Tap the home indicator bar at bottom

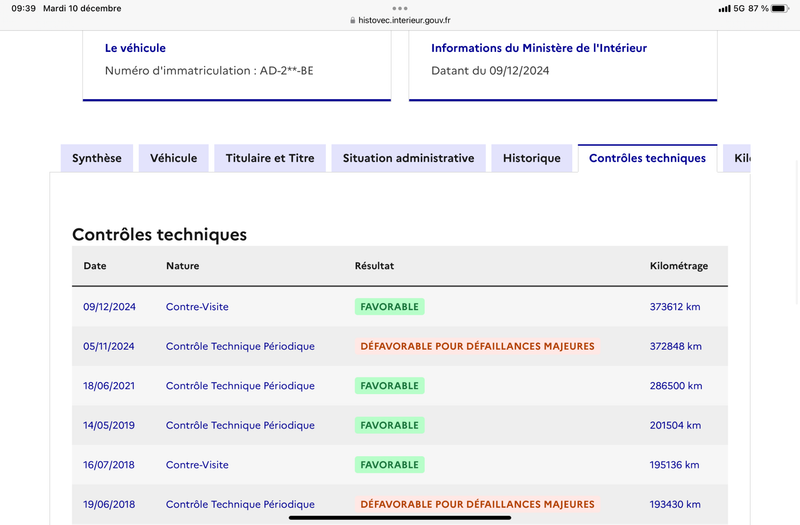tap(400, 517)
